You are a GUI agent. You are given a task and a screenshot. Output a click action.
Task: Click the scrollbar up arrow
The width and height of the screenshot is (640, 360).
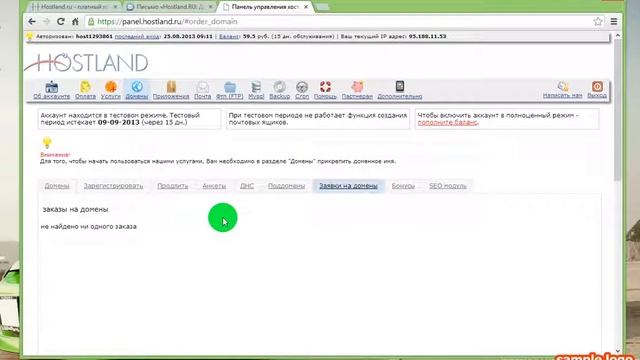click(618, 36)
